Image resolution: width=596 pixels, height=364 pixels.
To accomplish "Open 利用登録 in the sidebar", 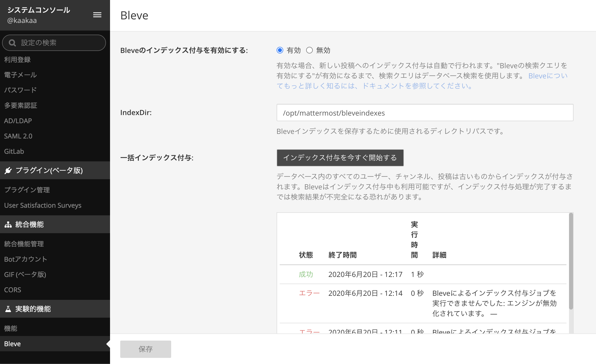I will point(17,60).
